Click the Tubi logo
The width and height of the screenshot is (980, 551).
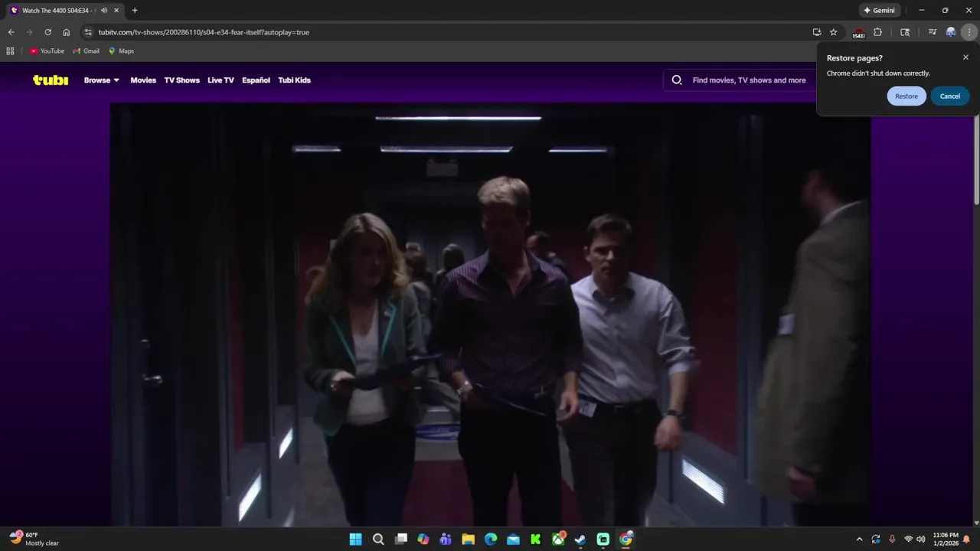point(51,80)
